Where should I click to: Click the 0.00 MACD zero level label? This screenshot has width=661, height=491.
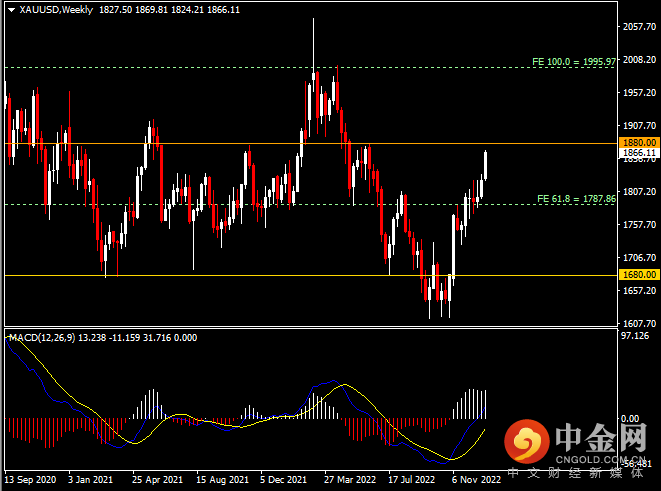(629, 419)
